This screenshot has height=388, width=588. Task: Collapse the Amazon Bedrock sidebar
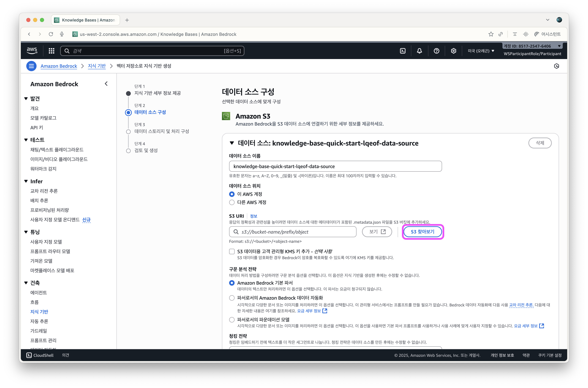106,84
